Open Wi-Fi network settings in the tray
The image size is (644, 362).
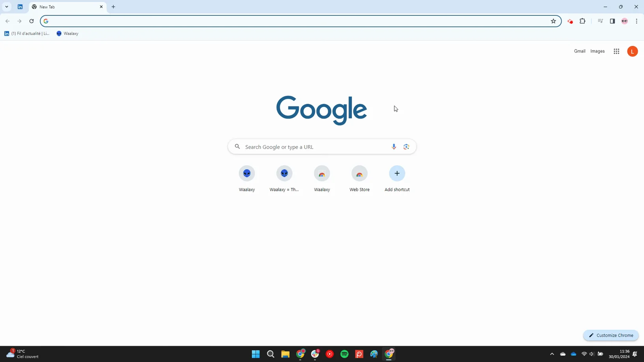coord(584,354)
